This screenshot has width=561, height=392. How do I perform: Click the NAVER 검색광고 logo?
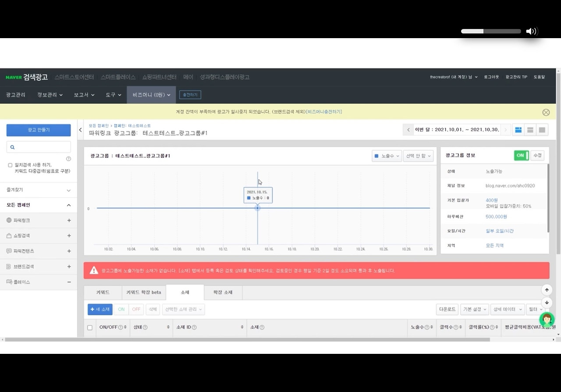(26, 77)
